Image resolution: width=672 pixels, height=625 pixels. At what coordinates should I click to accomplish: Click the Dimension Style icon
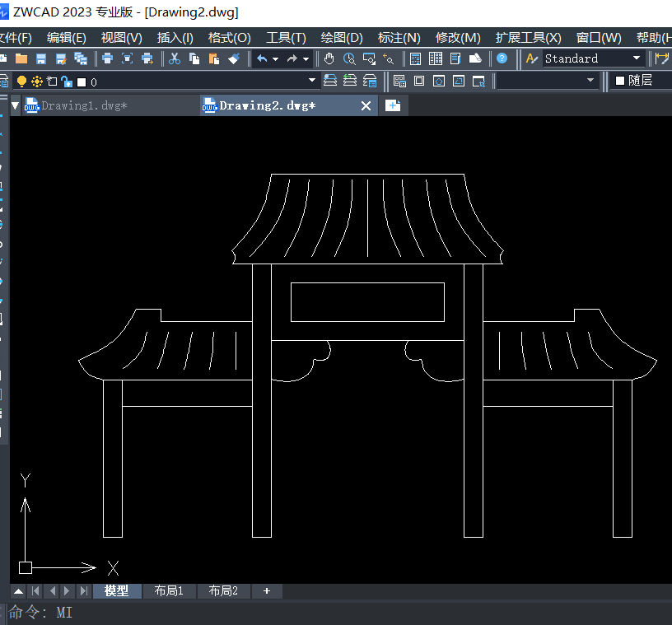pyautogui.click(x=662, y=58)
